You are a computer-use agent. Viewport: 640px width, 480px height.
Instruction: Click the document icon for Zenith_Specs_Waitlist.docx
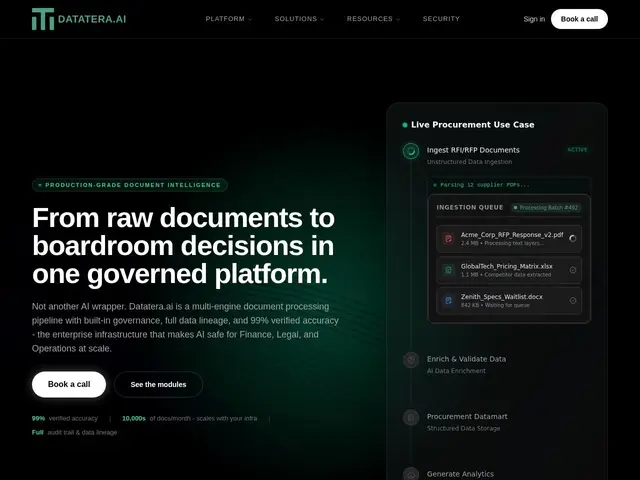tap(448, 300)
